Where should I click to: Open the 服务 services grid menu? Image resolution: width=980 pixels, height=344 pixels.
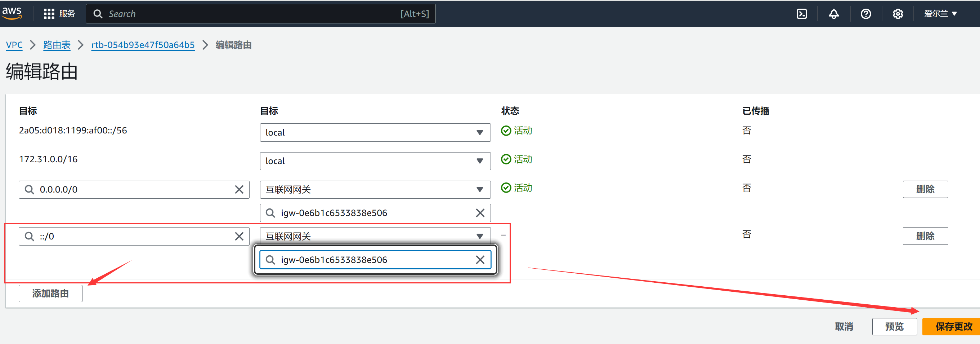click(59, 14)
